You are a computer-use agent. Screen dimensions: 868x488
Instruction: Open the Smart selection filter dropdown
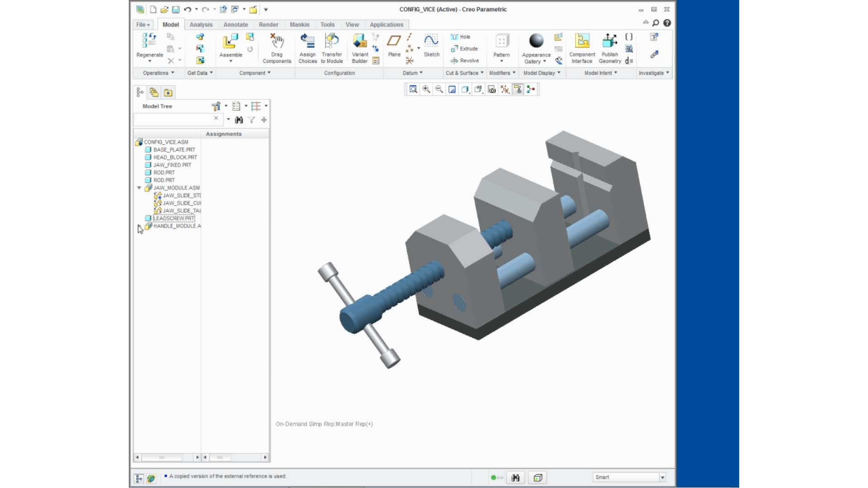click(x=662, y=477)
